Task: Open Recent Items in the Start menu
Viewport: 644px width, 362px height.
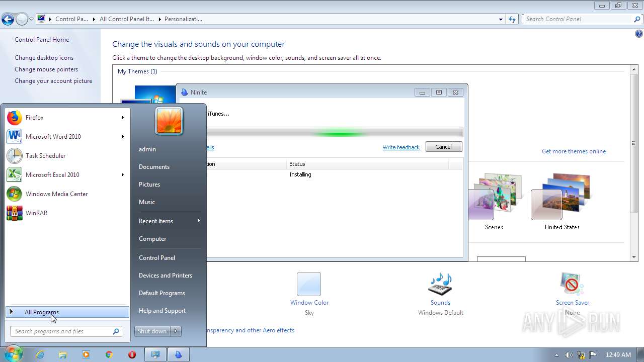Action: click(169, 221)
